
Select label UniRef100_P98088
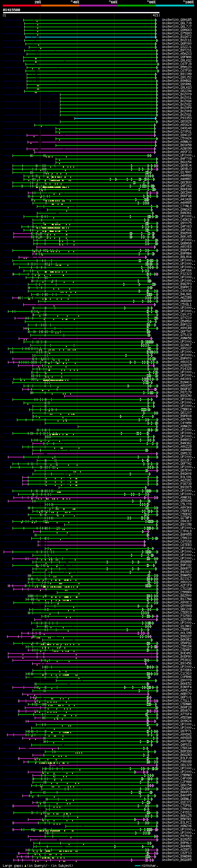[x=177, y=761]
